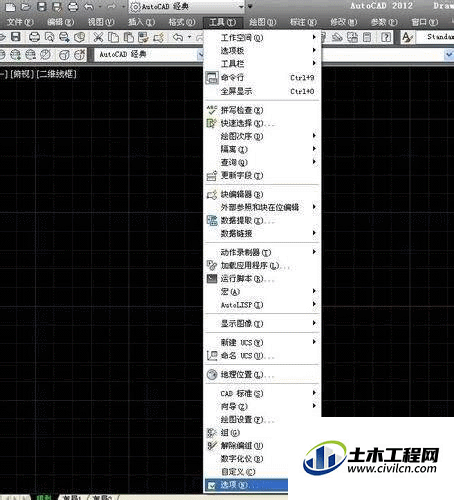This screenshot has height=500, width=454.
Task: Click the Undo arrow in standard toolbar
Action: coord(178,37)
